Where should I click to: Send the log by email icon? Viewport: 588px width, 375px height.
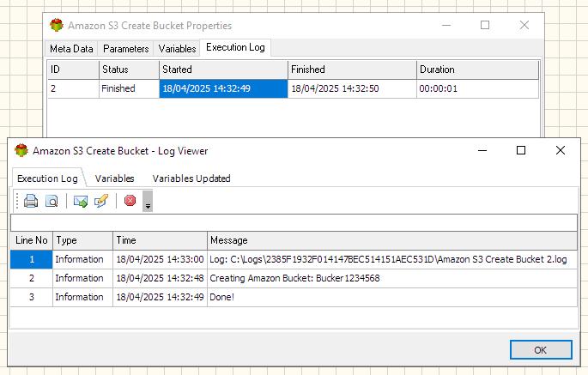tap(80, 202)
